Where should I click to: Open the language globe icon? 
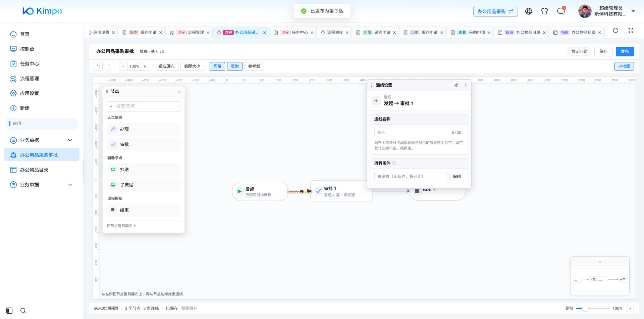pos(529,11)
